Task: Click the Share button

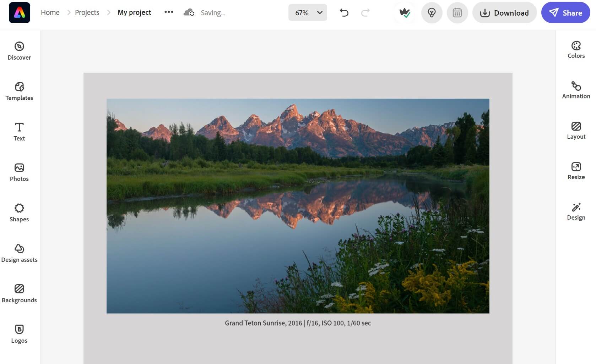Action: (565, 13)
